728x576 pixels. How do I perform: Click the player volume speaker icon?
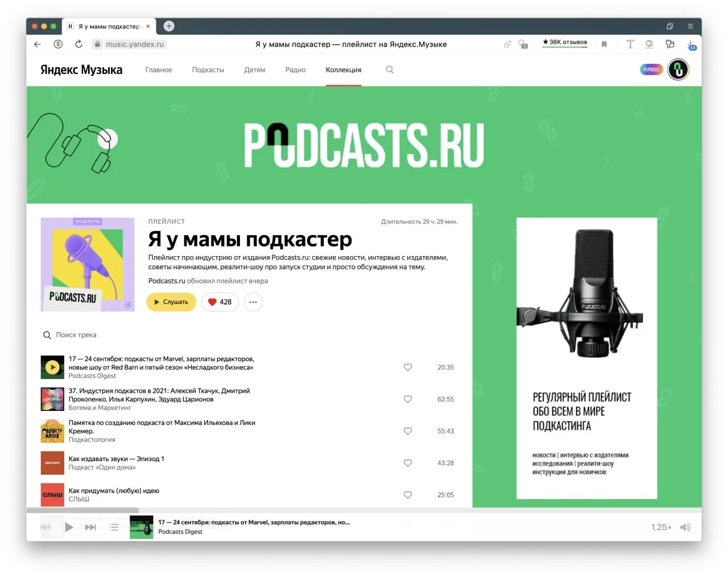click(685, 528)
